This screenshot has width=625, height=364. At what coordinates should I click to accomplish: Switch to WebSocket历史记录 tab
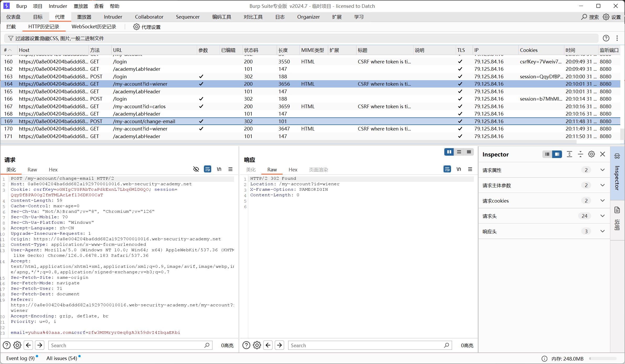point(94,27)
